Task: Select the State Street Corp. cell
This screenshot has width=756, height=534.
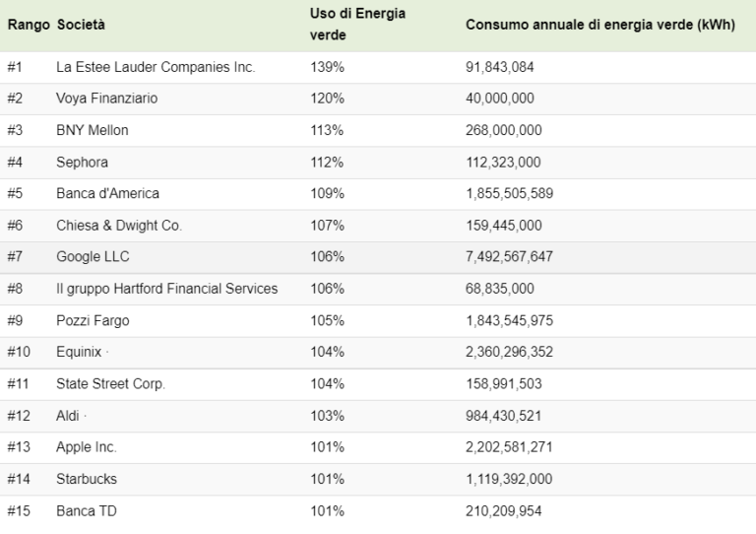Action: click(110, 384)
